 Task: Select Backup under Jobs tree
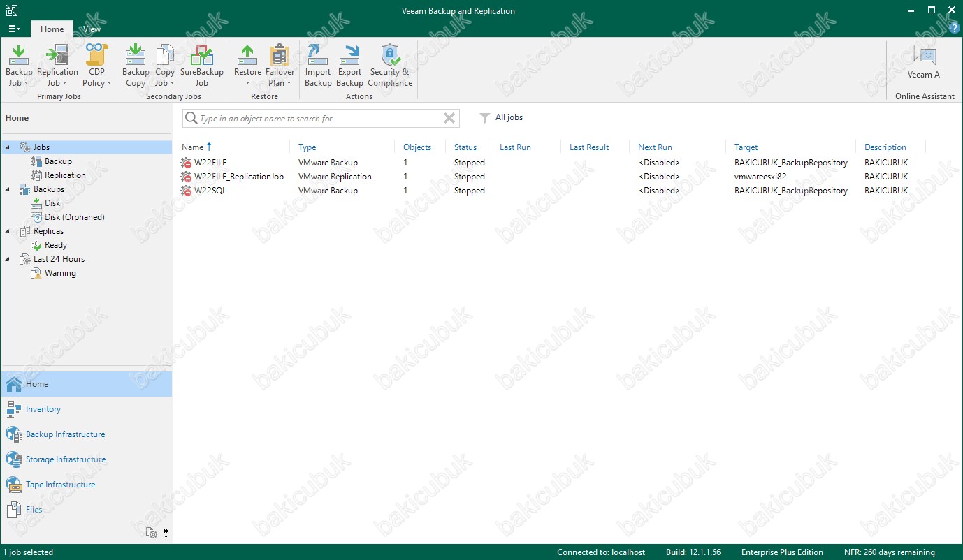[x=58, y=161]
